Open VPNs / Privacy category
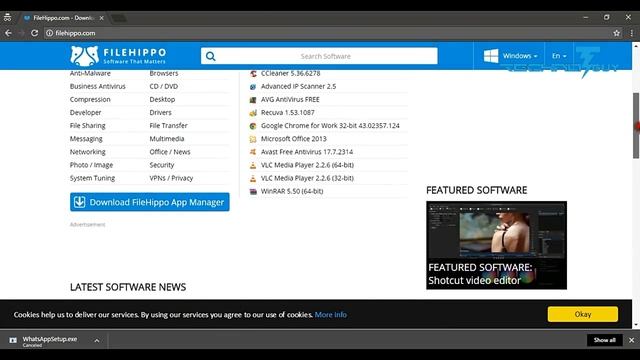The width and height of the screenshot is (640, 360). point(171,178)
